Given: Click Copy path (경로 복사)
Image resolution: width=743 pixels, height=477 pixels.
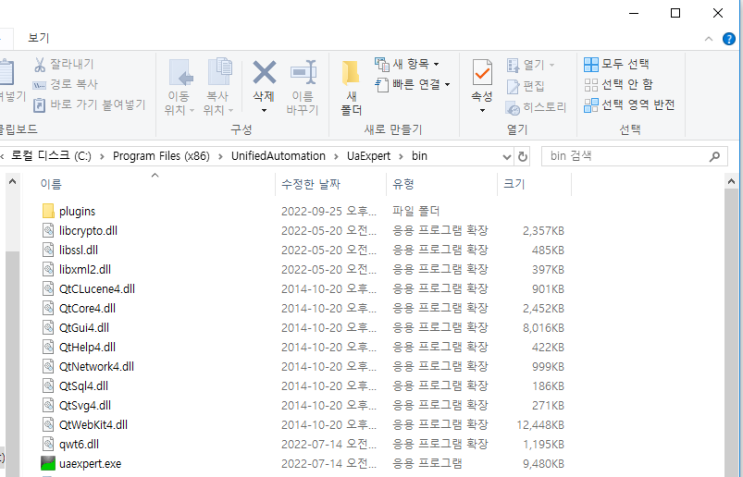Looking at the screenshot, I should point(65,84).
